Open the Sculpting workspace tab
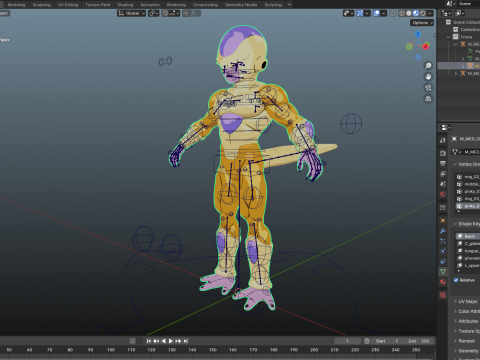Screen dimensions: 480x360 pyautogui.click(x=42, y=5)
